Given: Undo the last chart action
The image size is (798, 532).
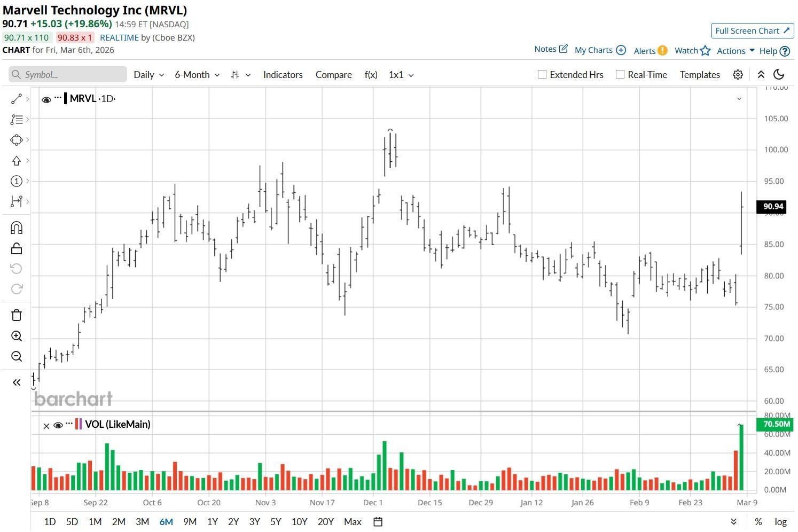Looking at the screenshot, I should pyautogui.click(x=17, y=269).
